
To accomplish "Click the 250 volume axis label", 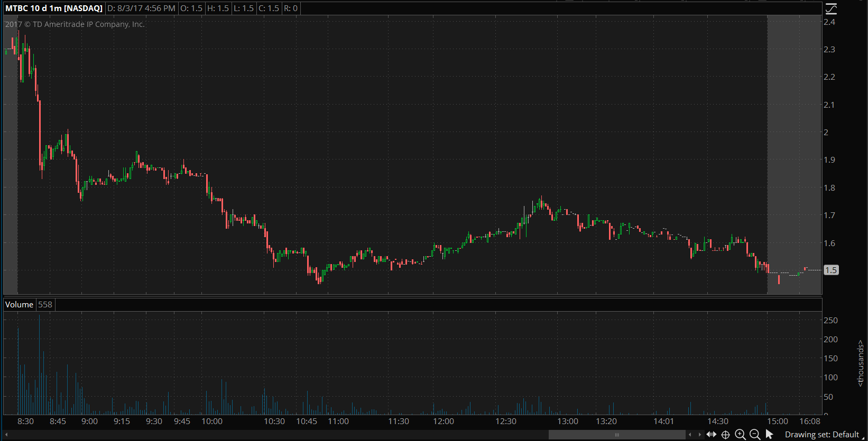I will pyautogui.click(x=830, y=320).
